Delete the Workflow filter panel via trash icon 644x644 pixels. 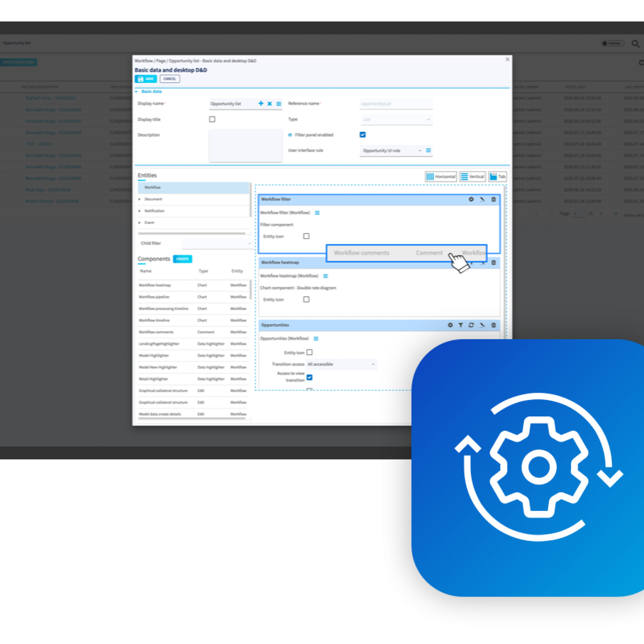pos(493,200)
